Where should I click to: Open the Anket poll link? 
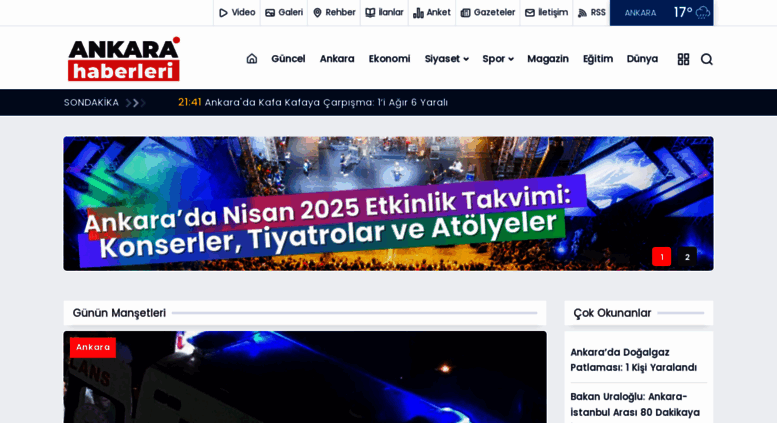coord(432,12)
